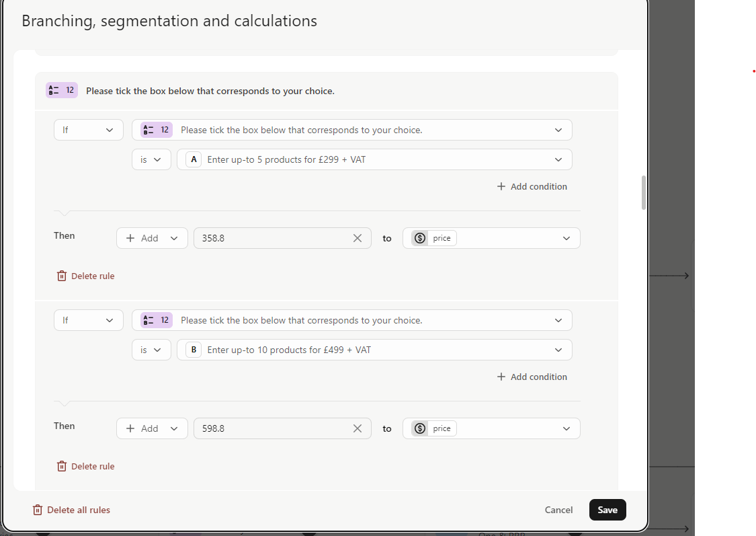
Task: Change the 'is' operator for option B
Action: pyautogui.click(x=151, y=350)
